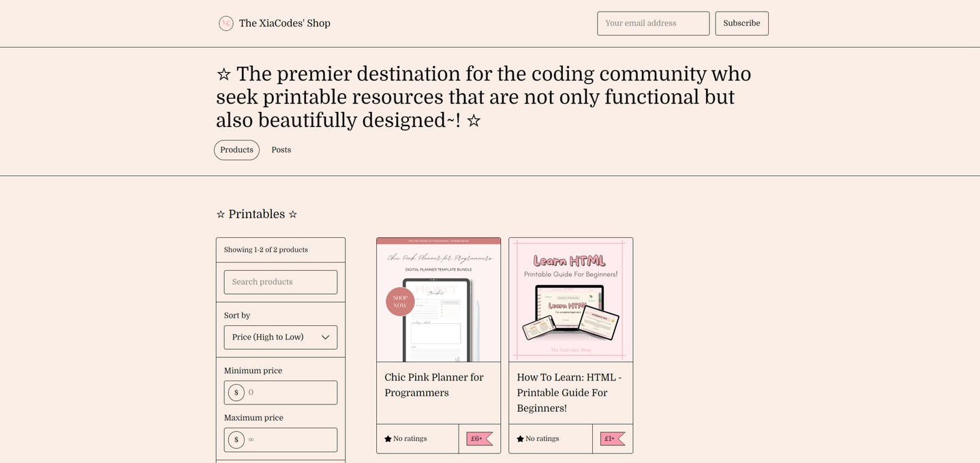Click the £6+ price tag

(480, 439)
